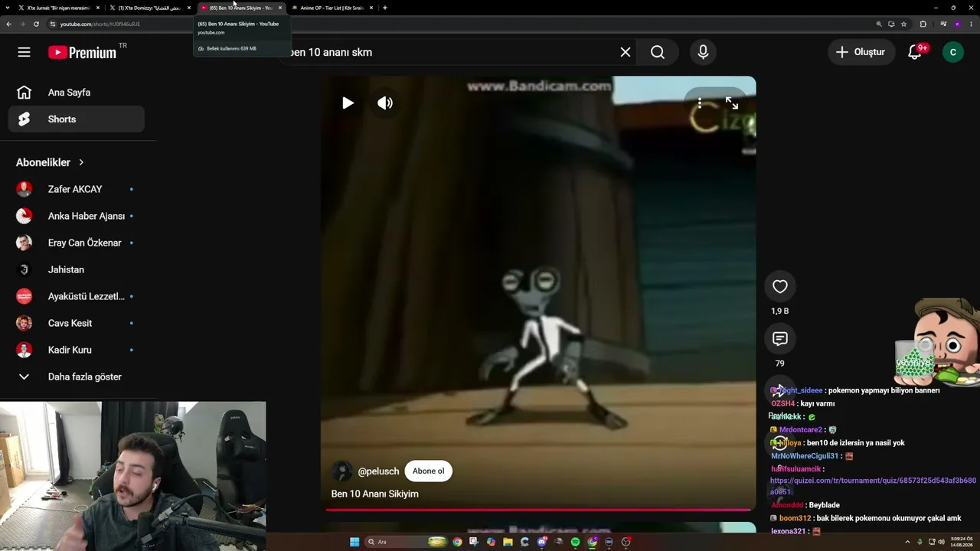Open Spotify from the taskbar
The image size is (980, 551).
click(x=575, y=542)
